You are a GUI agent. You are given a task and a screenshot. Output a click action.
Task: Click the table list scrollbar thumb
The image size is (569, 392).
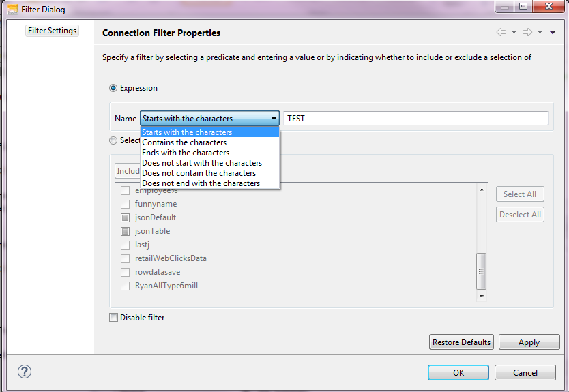pyautogui.click(x=482, y=271)
